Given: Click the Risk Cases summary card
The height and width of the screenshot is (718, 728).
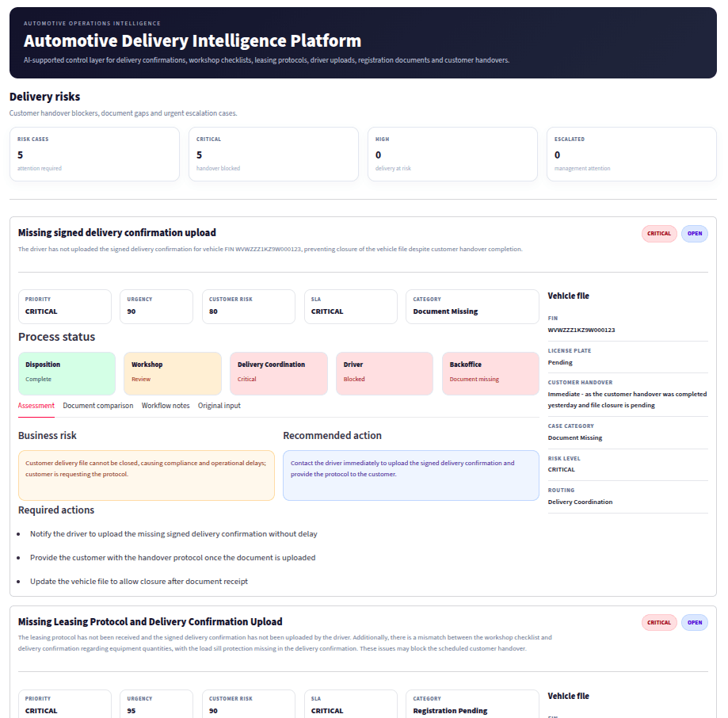Looking at the screenshot, I should [x=95, y=155].
